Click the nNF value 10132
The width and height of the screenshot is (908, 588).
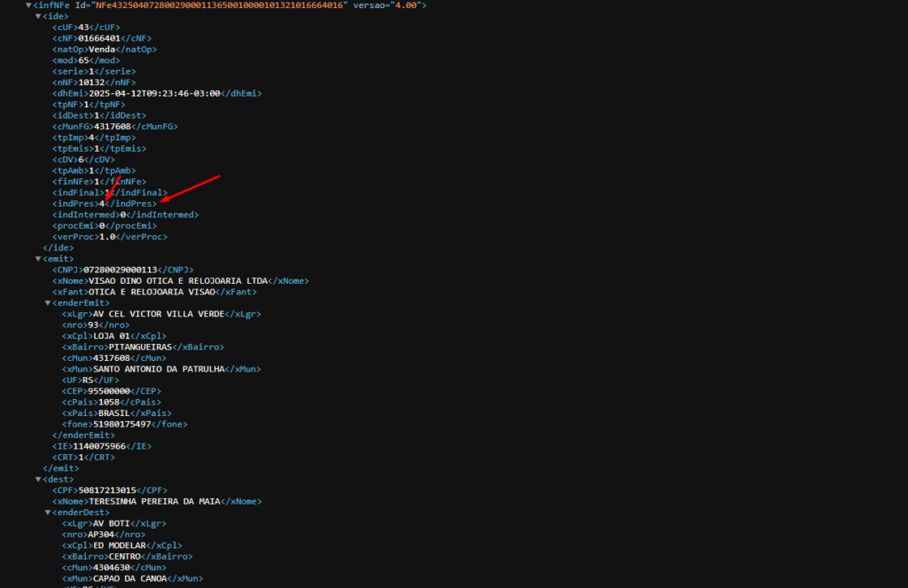(x=91, y=82)
